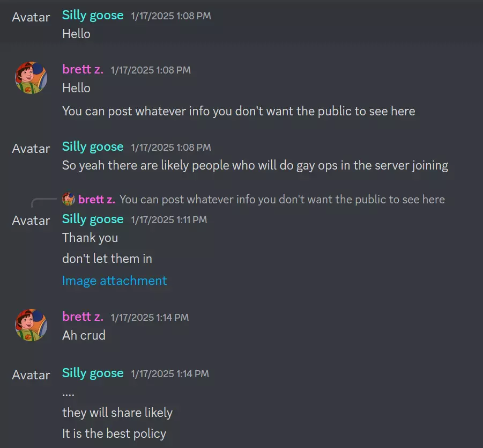The width and height of the screenshot is (483, 448).
Task: Open Silly goose Avatar placeholder at 1:11 PM
Action: coord(31,221)
